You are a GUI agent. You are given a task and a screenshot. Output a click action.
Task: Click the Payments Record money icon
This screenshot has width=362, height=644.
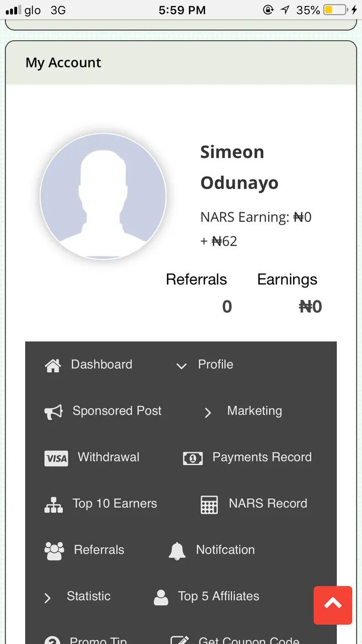[x=193, y=458]
